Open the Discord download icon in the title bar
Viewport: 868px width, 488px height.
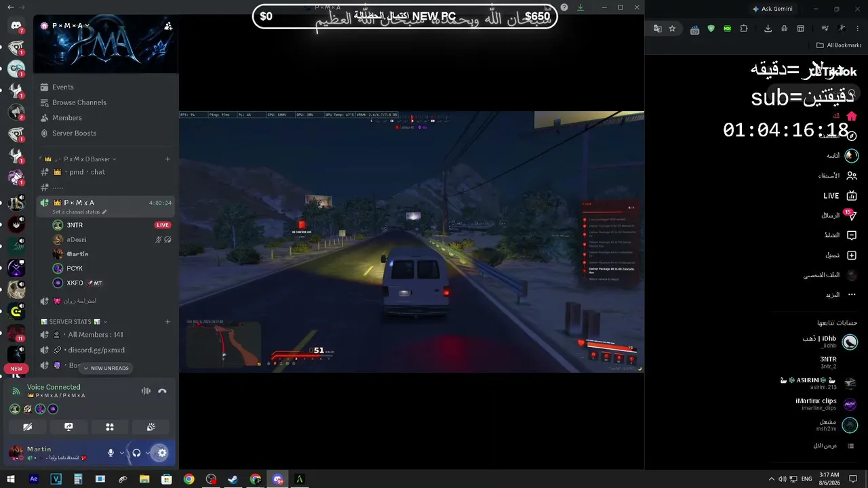click(580, 7)
